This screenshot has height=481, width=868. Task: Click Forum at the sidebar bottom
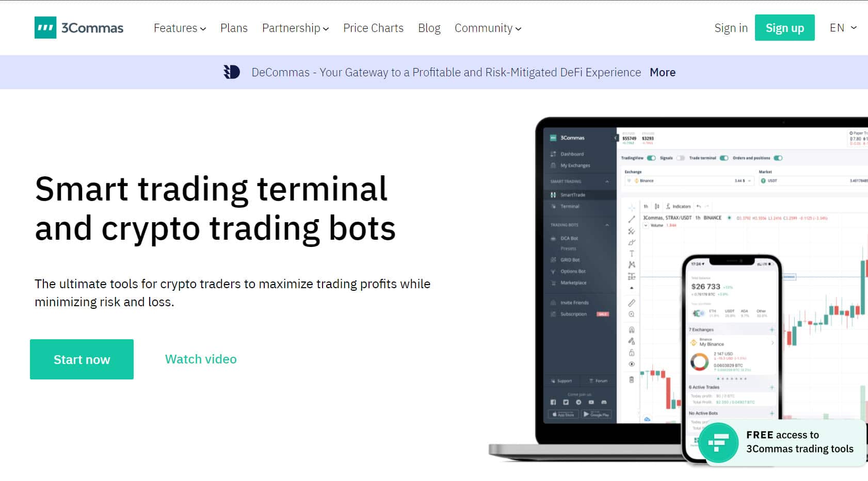(x=598, y=381)
